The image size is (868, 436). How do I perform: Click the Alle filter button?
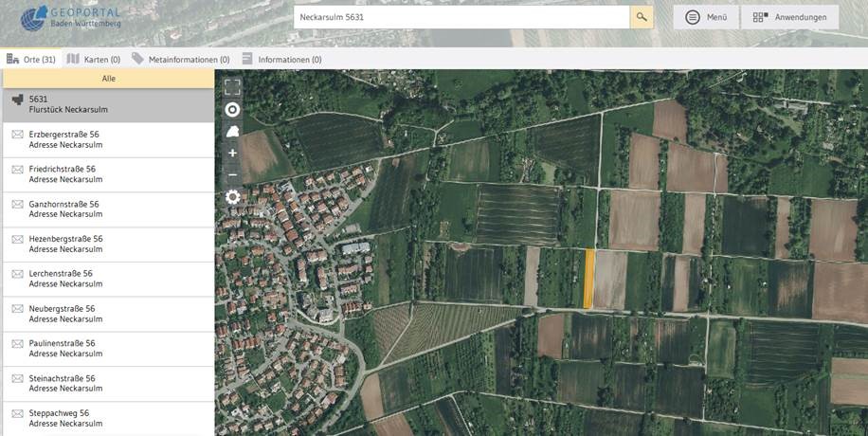(108, 79)
